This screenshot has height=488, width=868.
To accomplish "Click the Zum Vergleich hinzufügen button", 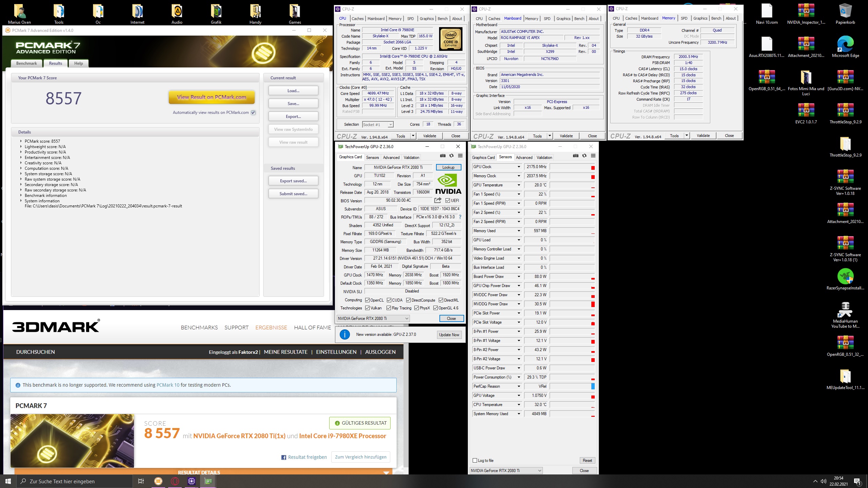I will tap(360, 457).
